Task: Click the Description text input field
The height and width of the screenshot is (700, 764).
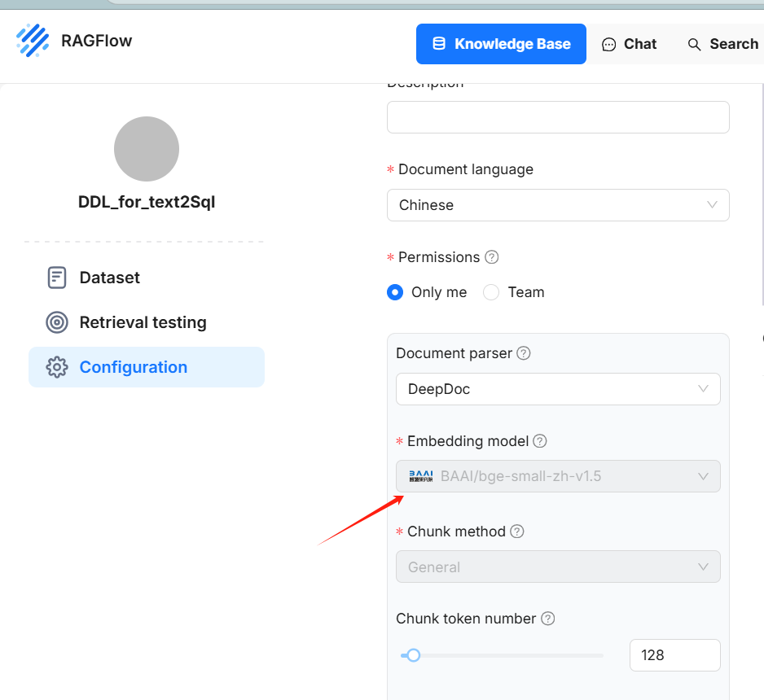Action: pyautogui.click(x=558, y=117)
